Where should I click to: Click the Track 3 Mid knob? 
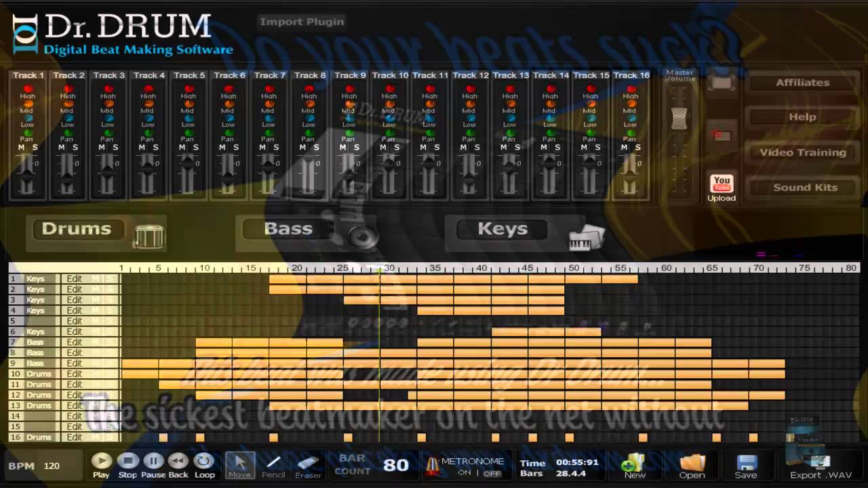click(108, 104)
